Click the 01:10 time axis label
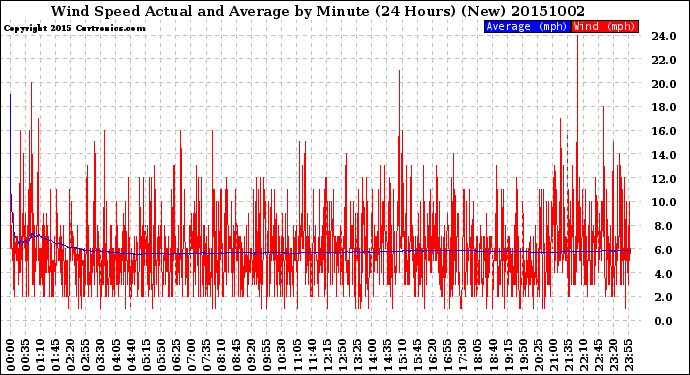Viewport: 690px width, 375px height. tap(40, 355)
